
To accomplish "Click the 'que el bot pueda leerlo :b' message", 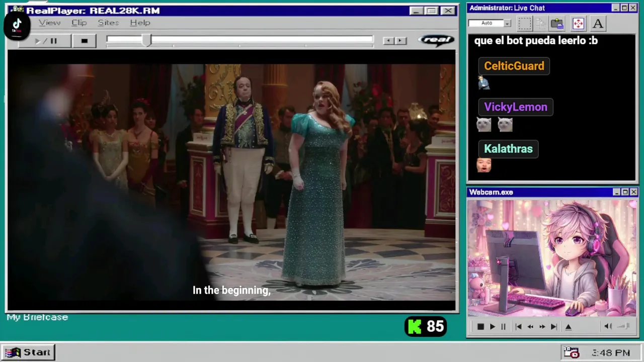I will pos(536,41).
